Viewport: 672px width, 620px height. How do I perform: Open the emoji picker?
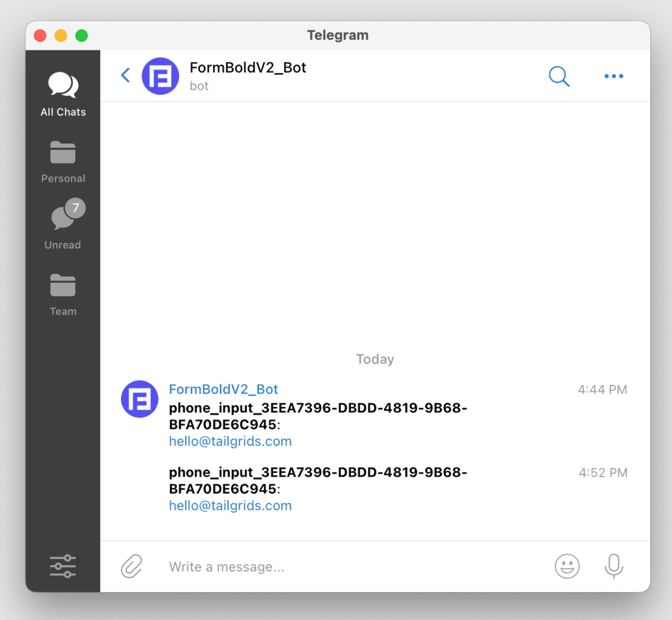tap(567, 566)
